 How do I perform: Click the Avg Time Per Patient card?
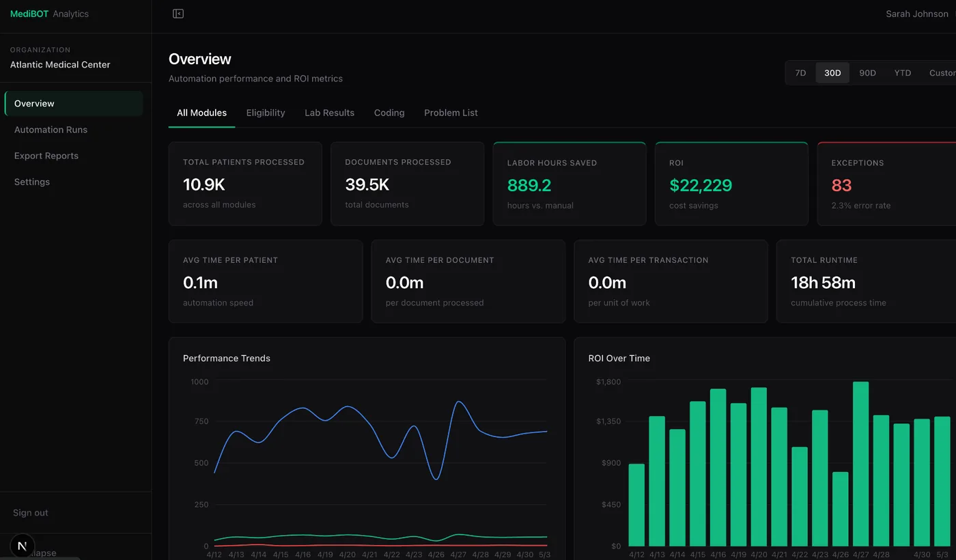pyautogui.click(x=266, y=281)
